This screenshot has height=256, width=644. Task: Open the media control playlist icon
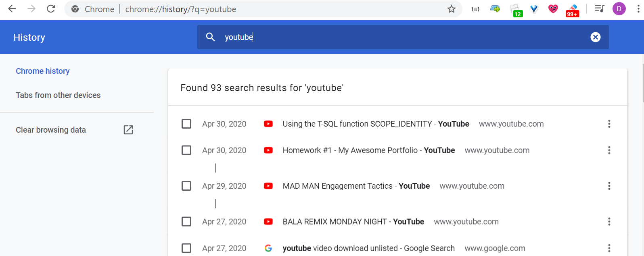point(600,9)
